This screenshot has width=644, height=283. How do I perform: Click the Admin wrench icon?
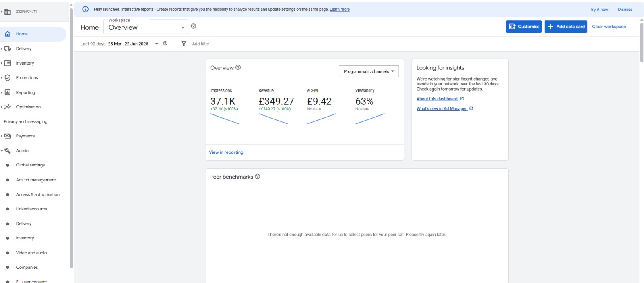(8, 150)
